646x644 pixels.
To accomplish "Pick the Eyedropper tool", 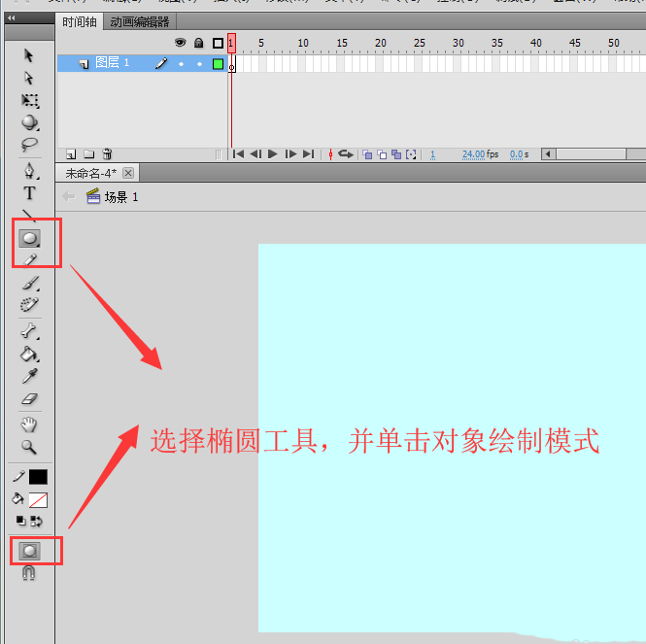I will pos(30,376).
